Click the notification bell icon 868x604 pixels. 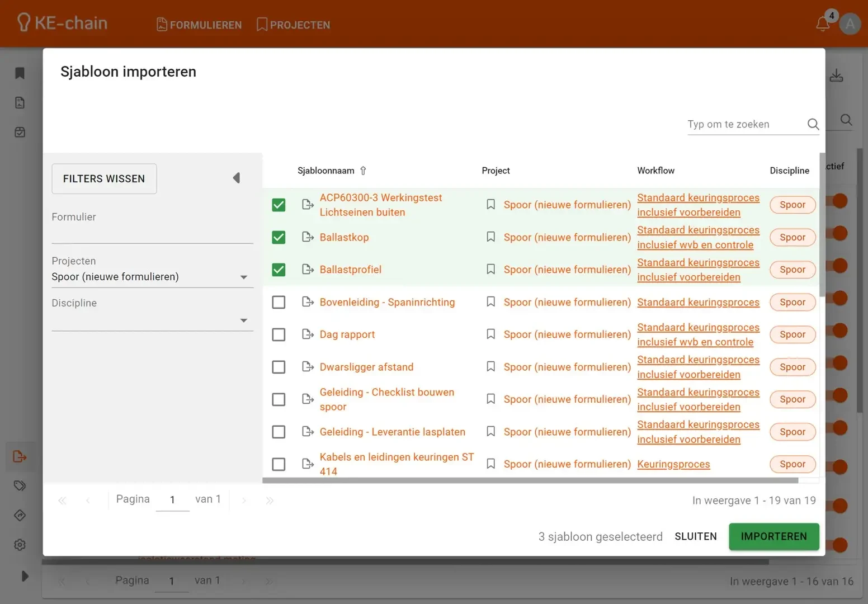pos(822,24)
